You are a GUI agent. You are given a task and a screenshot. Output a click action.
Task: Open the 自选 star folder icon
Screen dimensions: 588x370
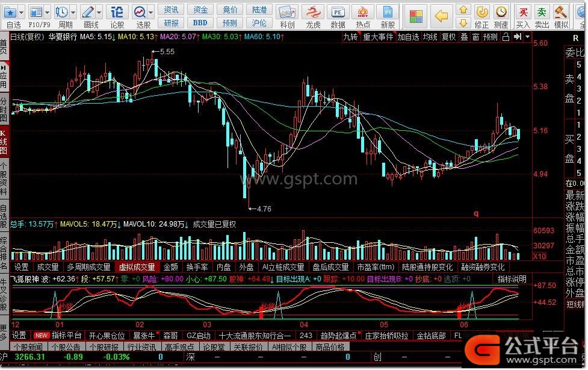(10, 13)
